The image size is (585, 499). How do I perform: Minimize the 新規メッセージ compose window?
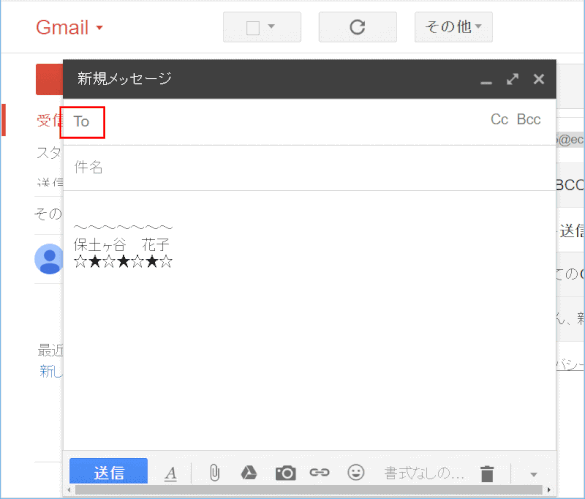pyautogui.click(x=486, y=82)
